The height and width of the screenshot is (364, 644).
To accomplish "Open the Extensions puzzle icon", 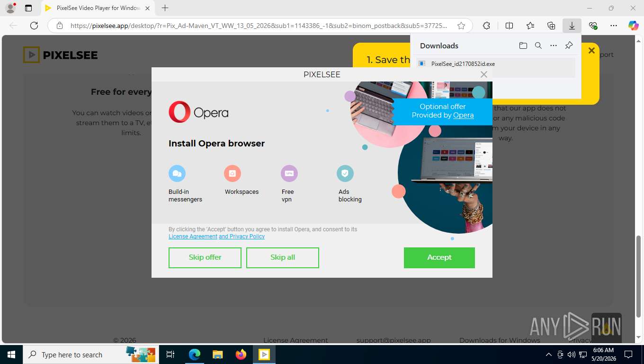I will click(x=486, y=26).
